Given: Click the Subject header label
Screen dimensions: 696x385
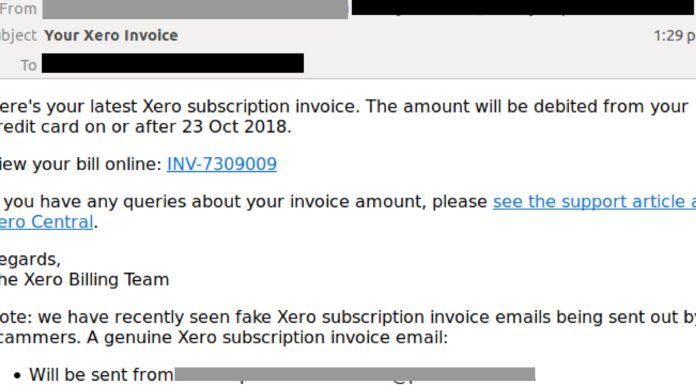Looking at the screenshot, I should point(18,36).
